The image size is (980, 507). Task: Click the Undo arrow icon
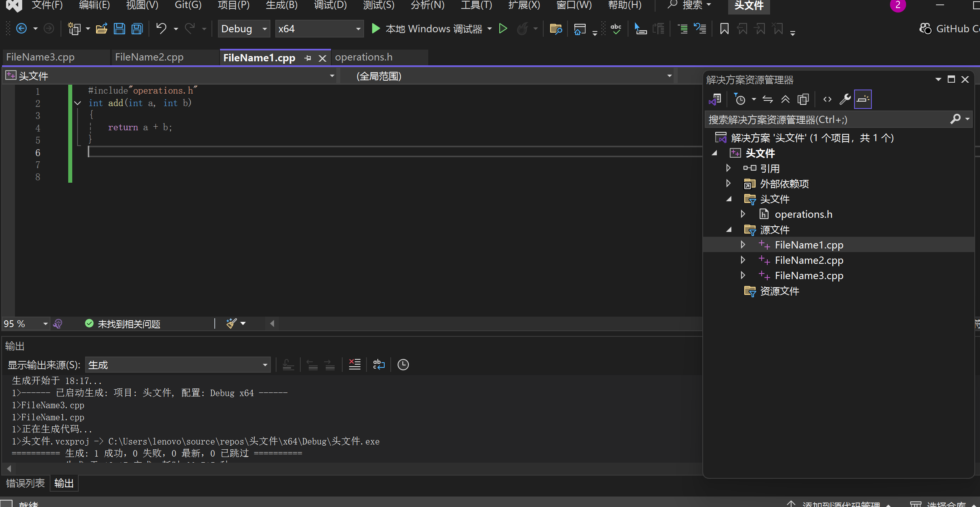(x=161, y=29)
